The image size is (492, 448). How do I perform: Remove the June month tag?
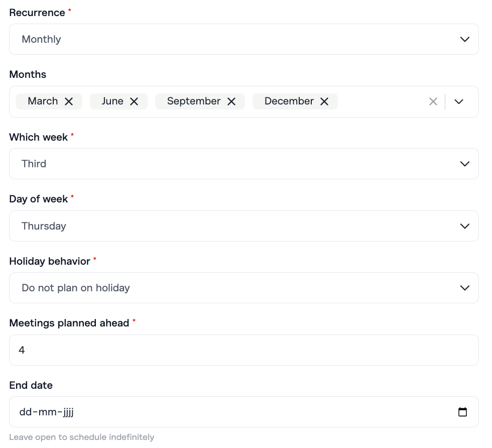134,101
